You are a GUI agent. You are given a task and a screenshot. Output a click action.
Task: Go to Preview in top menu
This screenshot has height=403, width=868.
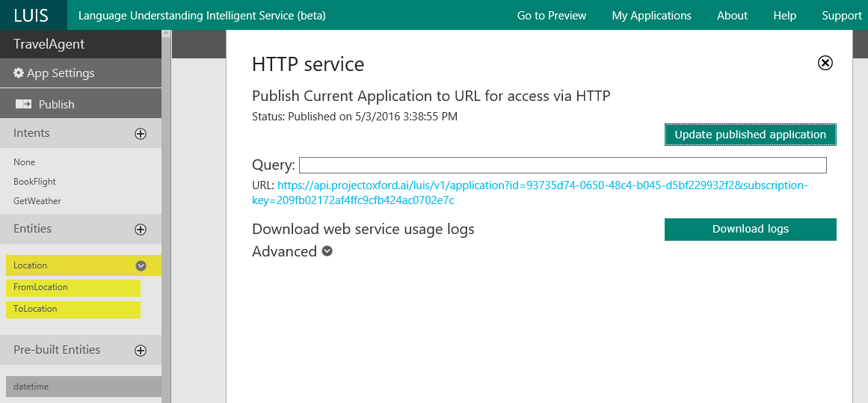point(551,16)
